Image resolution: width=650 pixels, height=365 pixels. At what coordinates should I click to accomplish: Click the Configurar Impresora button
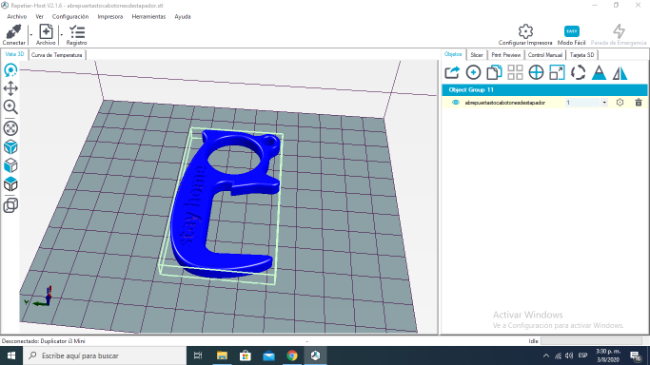[525, 35]
